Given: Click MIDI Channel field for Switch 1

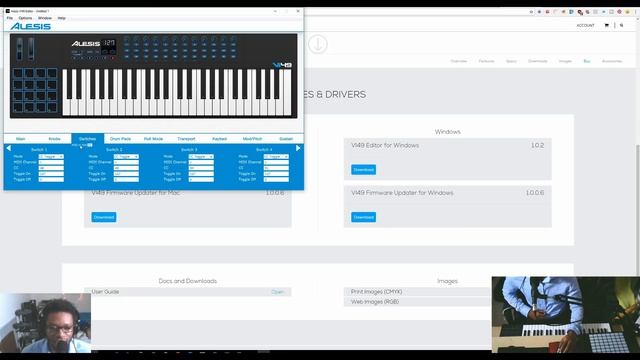Looking at the screenshot, I should [51, 162].
